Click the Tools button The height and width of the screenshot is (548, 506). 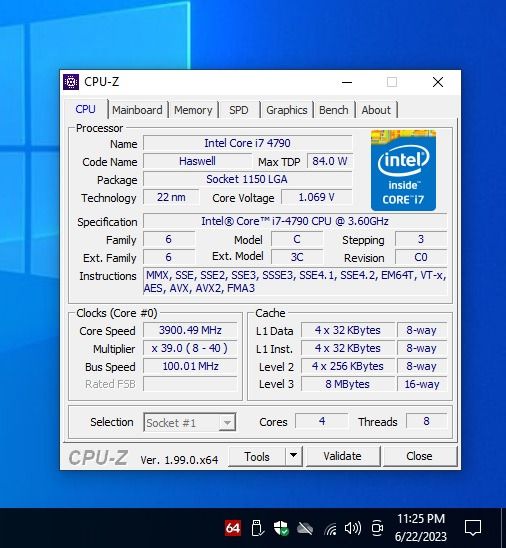point(257,456)
